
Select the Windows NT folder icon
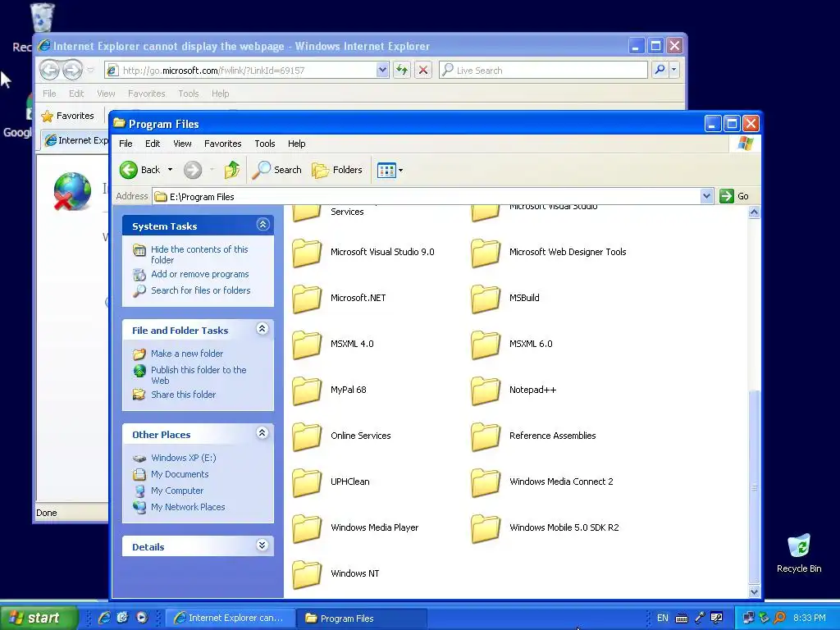(307, 574)
